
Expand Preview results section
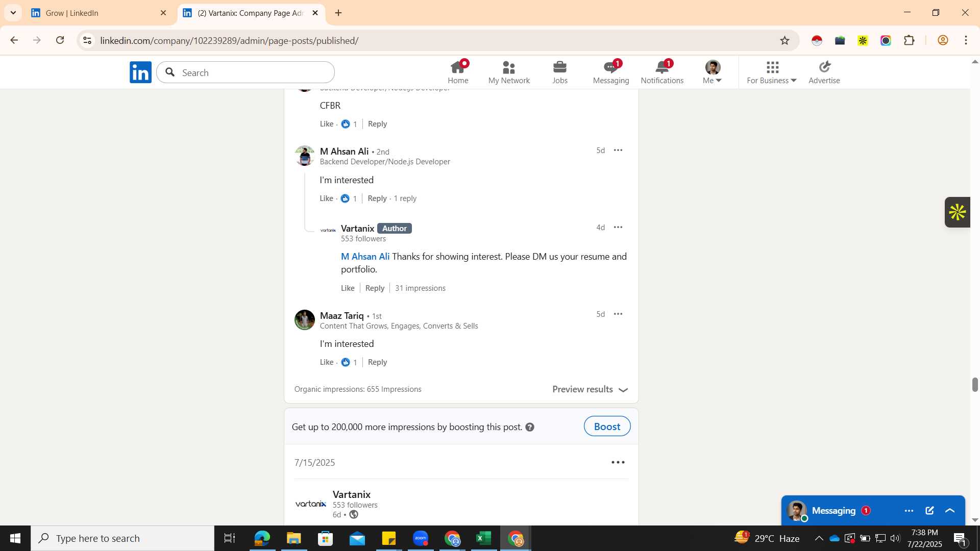[590, 389]
